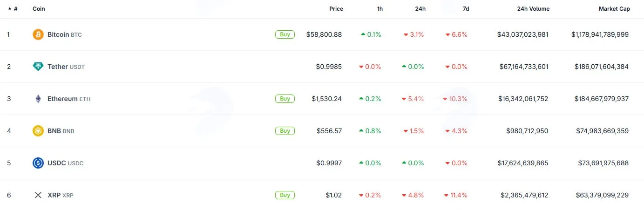Screen dimensions: 644x210
Task: Click Buy button for Bitcoin
Action: [x=285, y=34]
